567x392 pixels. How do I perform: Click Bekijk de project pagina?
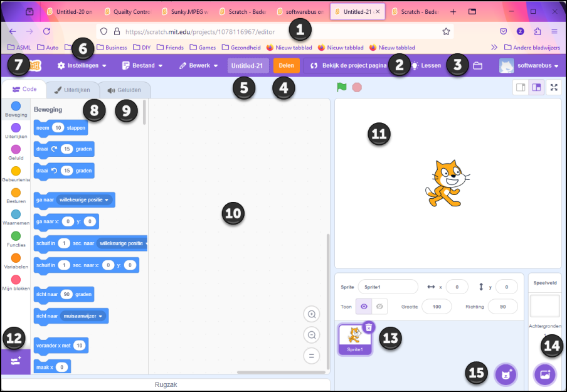pos(349,65)
